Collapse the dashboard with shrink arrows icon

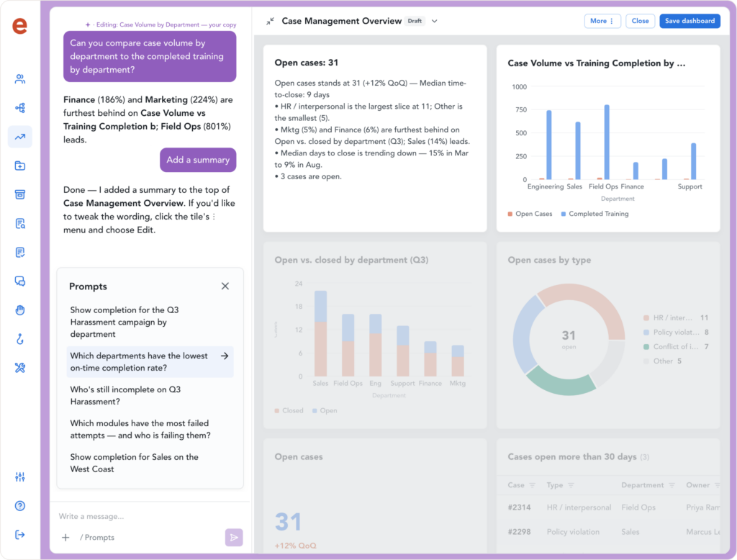[270, 21]
